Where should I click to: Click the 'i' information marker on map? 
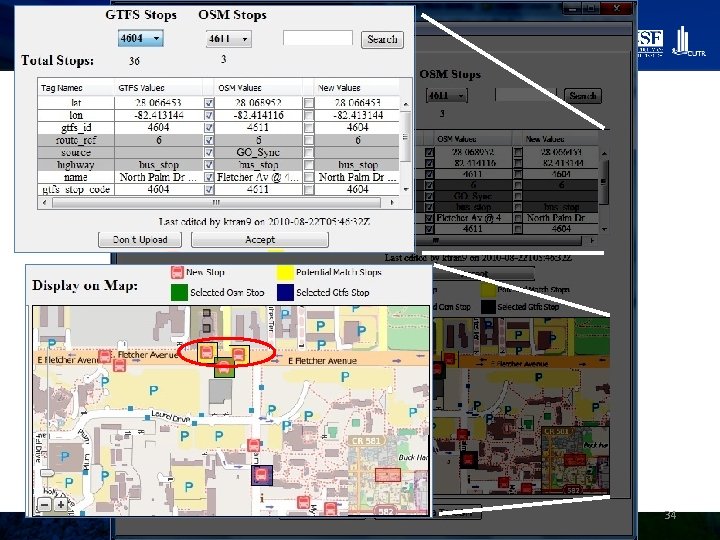pos(262,498)
